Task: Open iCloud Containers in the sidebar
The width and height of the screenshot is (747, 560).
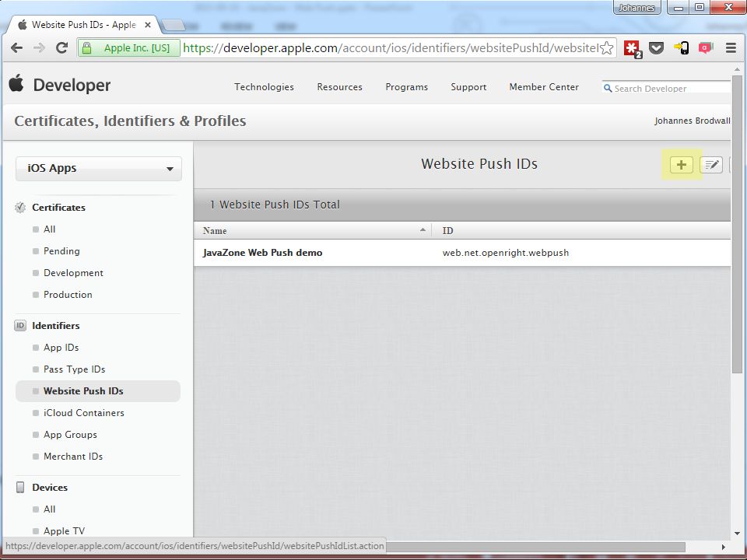Action: (x=84, y=413)
